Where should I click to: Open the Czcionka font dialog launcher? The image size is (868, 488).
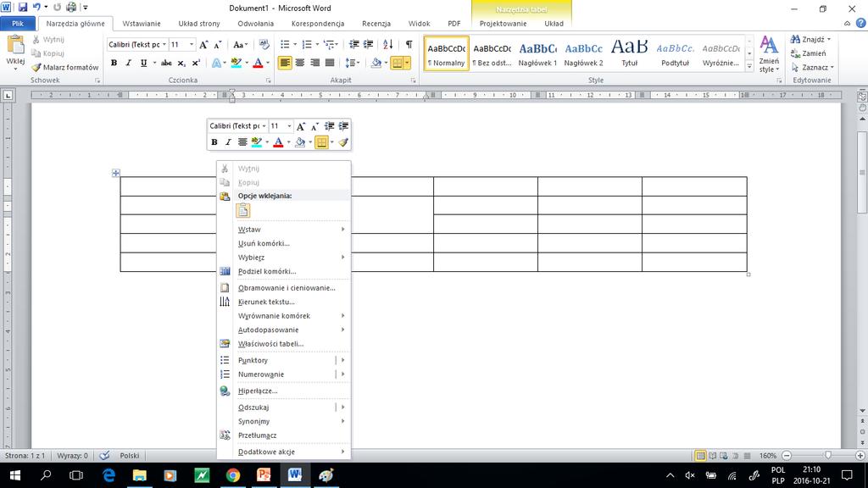point(269,80)
